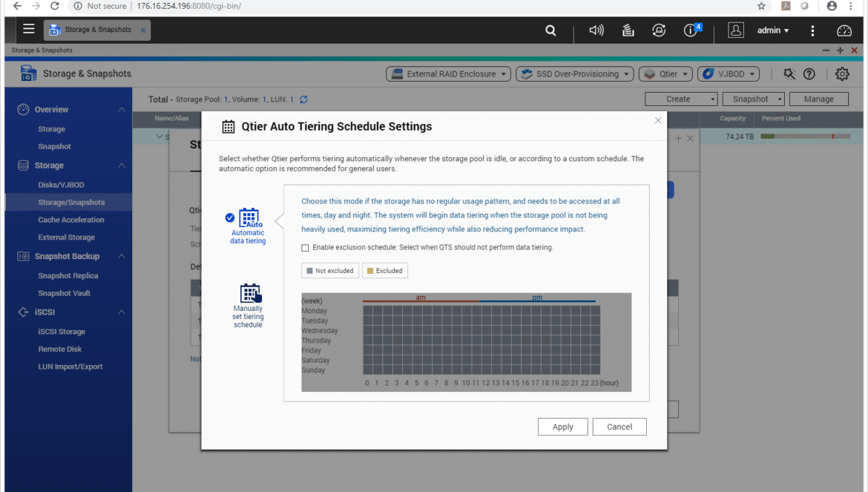Viewport: 868px width, 492px height.
Task: Collapse the Storage sidebar section
Action: 121,165
